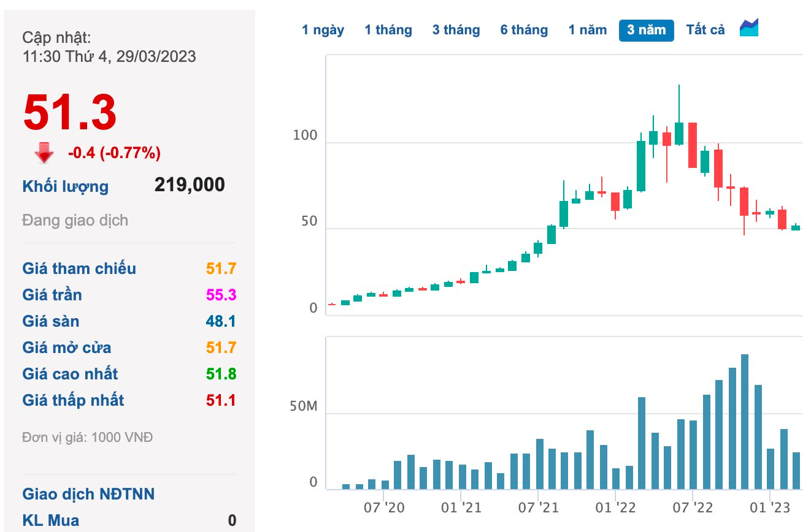Click the "Giá sàn" floor price label
The image size is (811, 532).
click(51, 321)
